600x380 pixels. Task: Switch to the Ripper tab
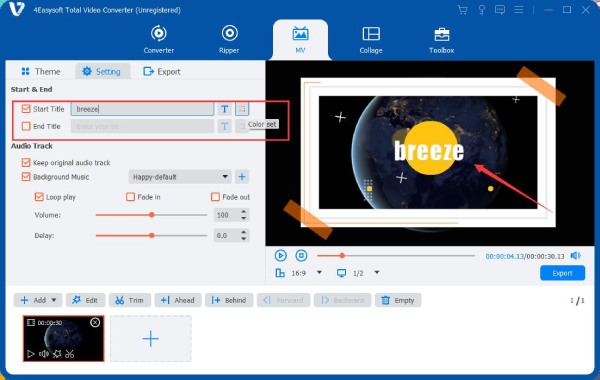229,39
